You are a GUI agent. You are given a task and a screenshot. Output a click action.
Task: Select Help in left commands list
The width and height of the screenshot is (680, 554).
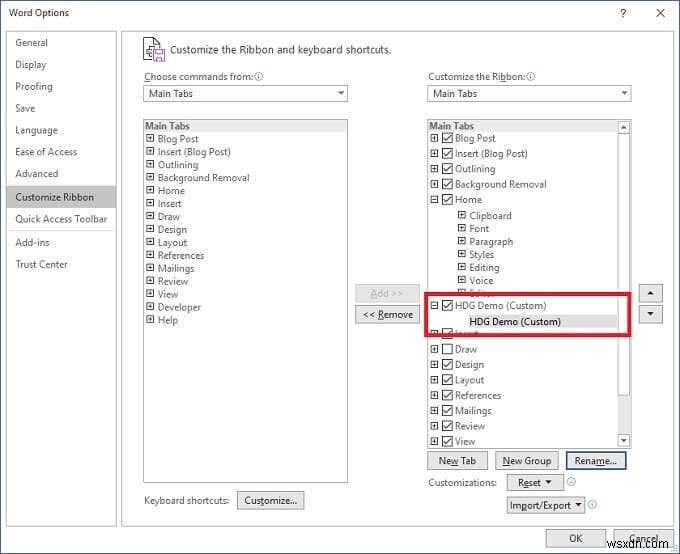[168, 320]
